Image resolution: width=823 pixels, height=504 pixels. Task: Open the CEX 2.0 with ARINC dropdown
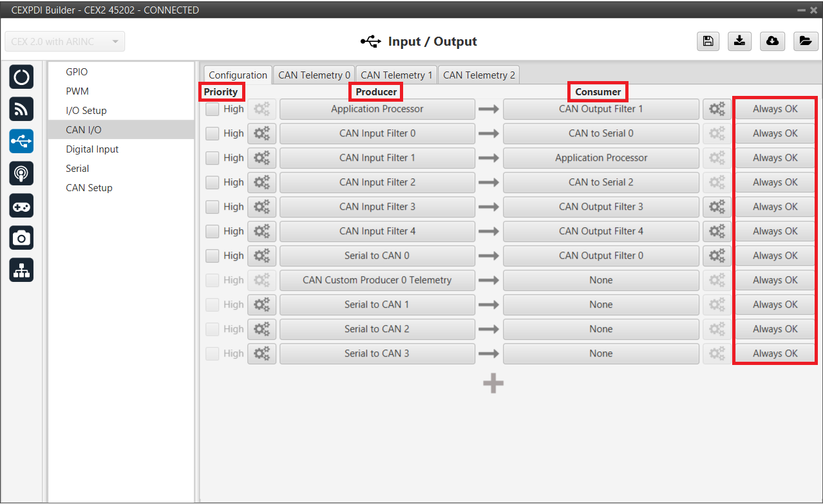click(x=64, y=42)
